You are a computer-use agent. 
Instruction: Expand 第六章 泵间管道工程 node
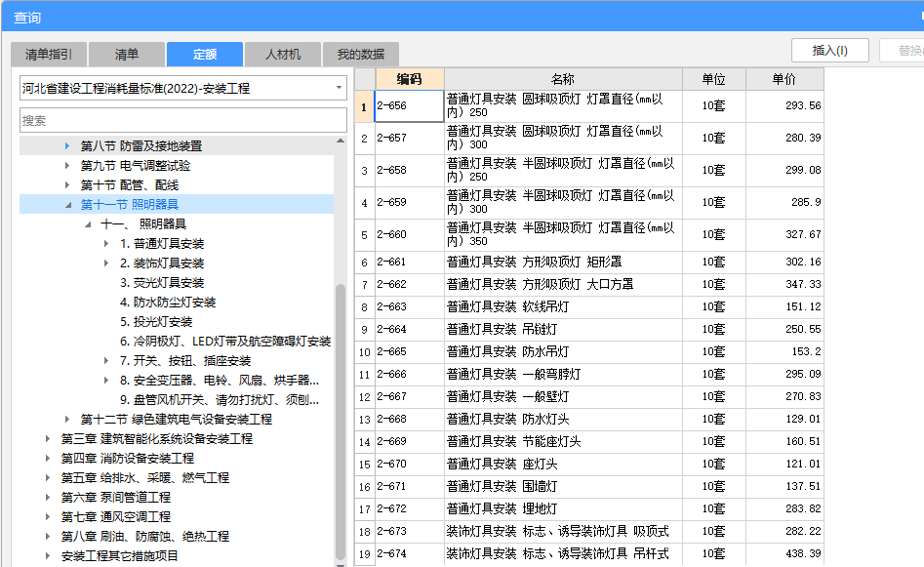coord(48,497)
